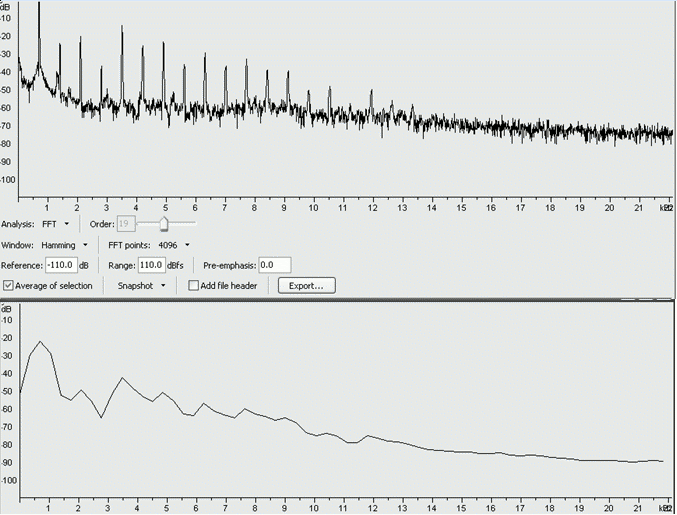Screen dimensions: 677x515
Task: Click the 10 kHz mark on upper frequency axis
Action: click(x=314, y=207)
